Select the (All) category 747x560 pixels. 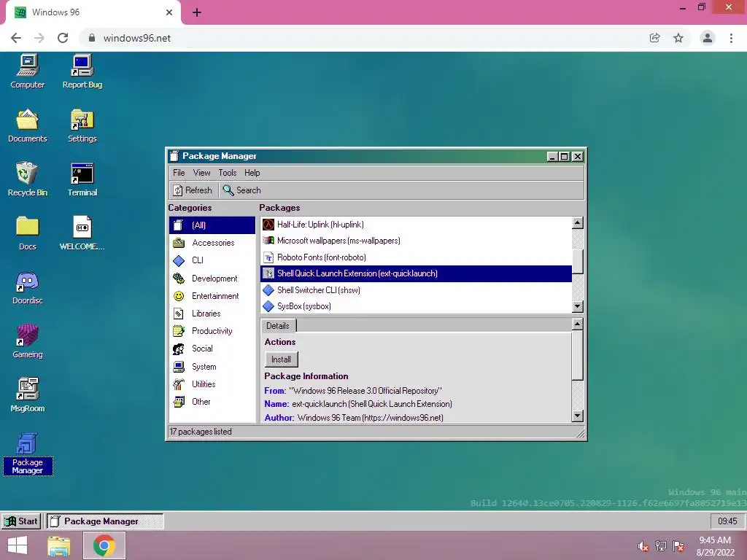tap(212, 225)
